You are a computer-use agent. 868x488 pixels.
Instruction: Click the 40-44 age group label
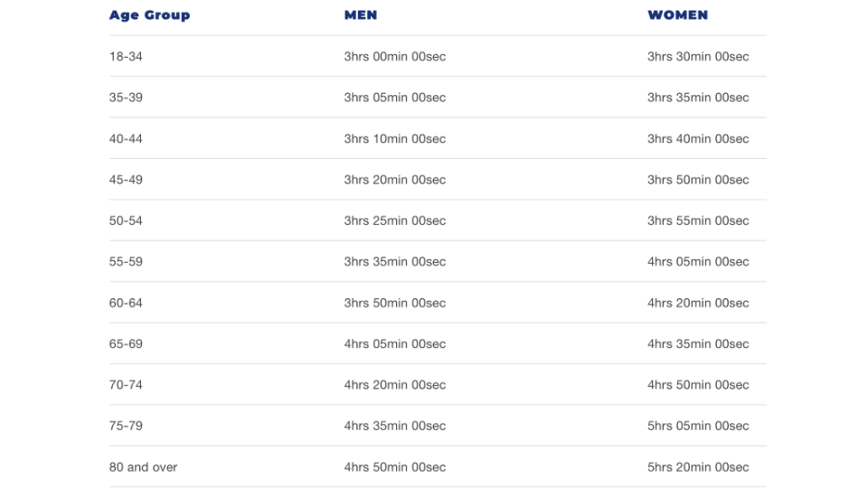(126, 138)
